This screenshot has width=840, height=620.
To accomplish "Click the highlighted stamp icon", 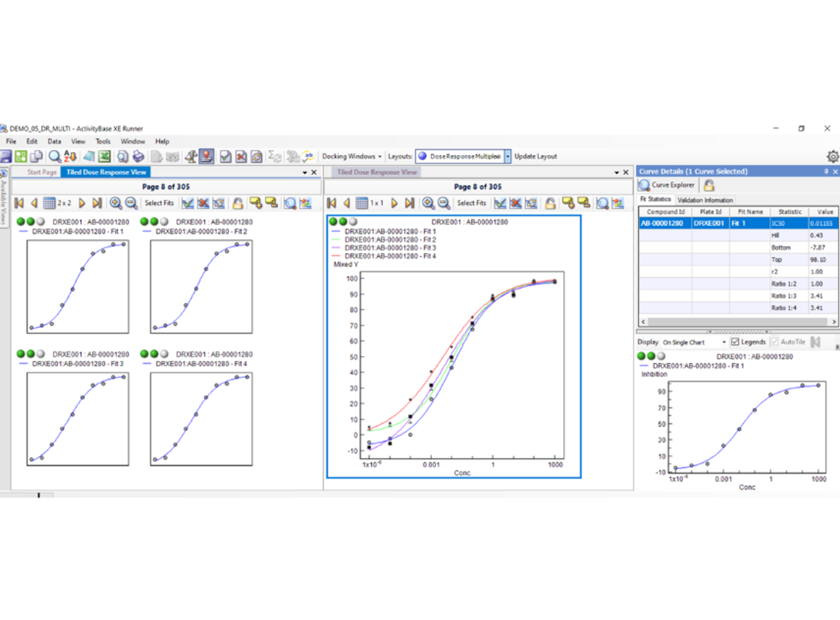I will coord(206,156).
